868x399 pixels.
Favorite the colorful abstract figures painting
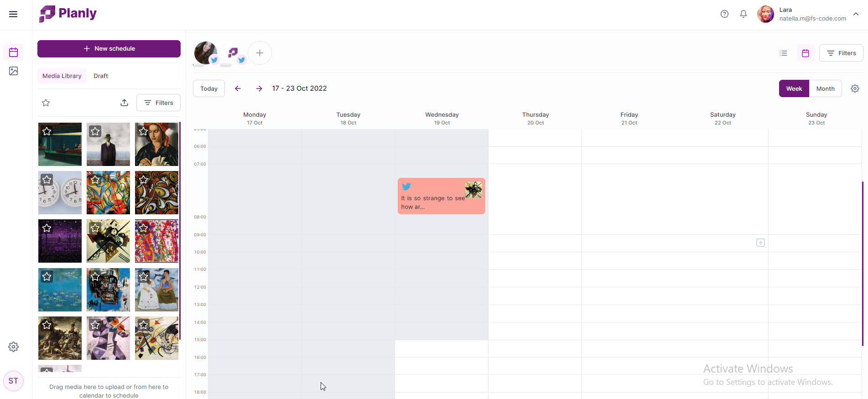tap(95, 180)
